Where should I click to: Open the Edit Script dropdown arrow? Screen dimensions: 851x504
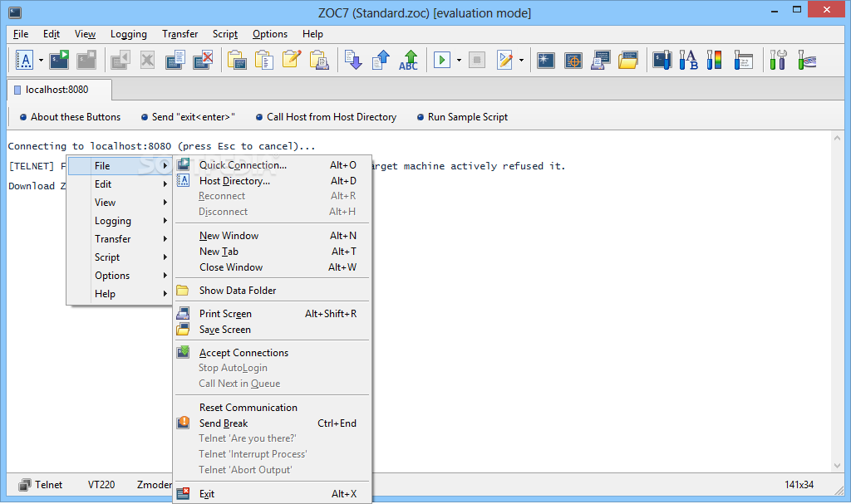[522, 60]
